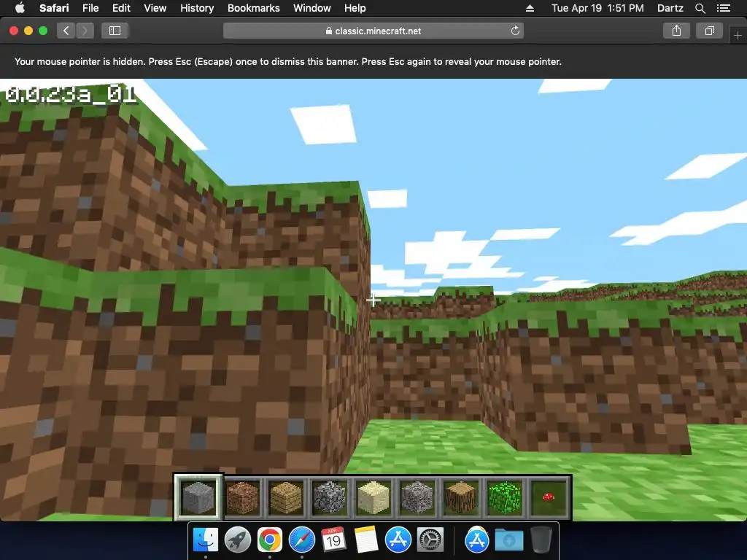Go forward with Safari forward arrow
This screenshot has height=560, width=747.
85,31
